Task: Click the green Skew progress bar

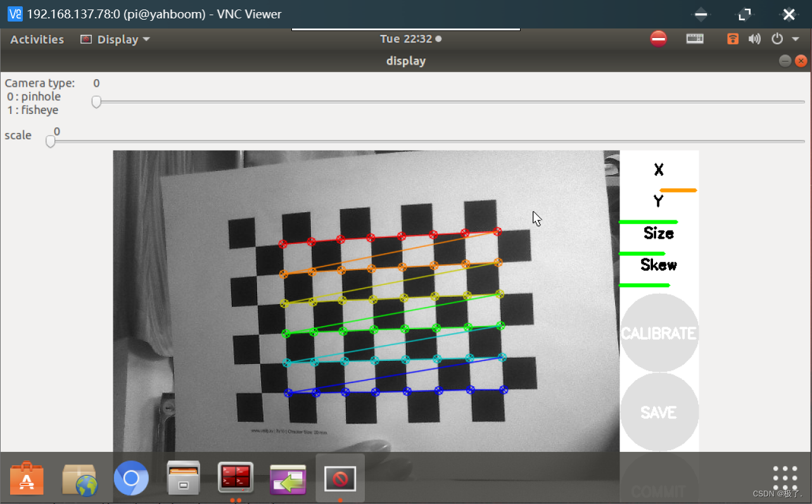Action: [x=644, y=285]
